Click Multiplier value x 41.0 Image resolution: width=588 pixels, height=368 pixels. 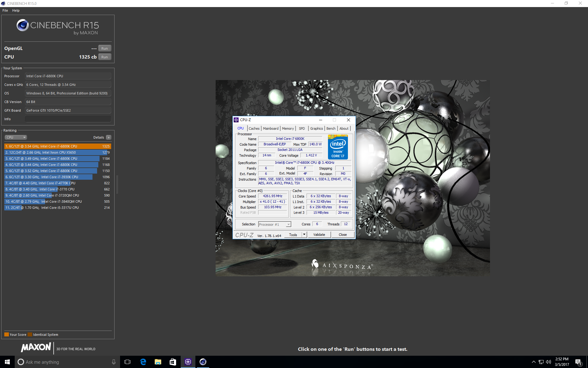point(273,201)
